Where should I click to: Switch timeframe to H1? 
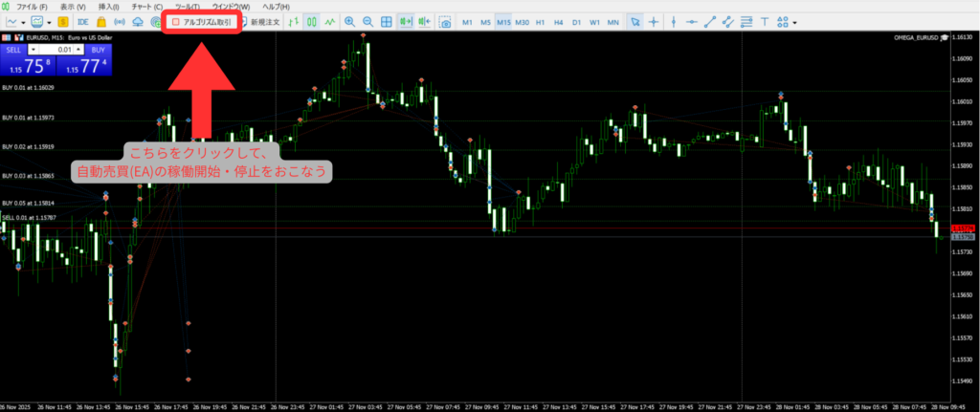(x=541, y=21)
